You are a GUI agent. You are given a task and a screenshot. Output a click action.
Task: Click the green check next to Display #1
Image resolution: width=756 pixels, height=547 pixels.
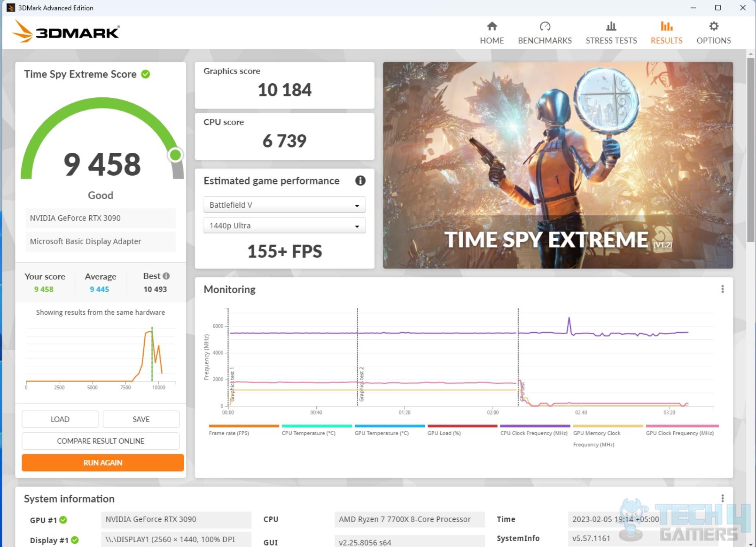pyautogui.click(x=75, y=540)
